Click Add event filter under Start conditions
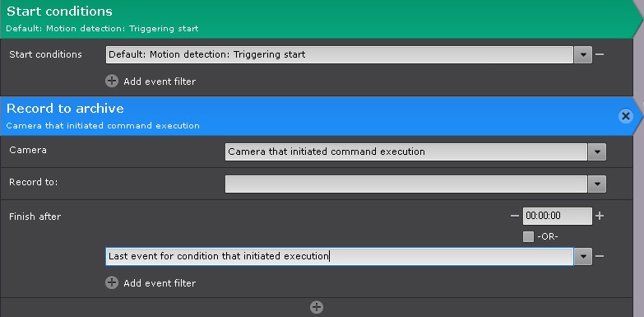Image resolution: width=644 pixels, height=317 pixels. coord(160,82)
